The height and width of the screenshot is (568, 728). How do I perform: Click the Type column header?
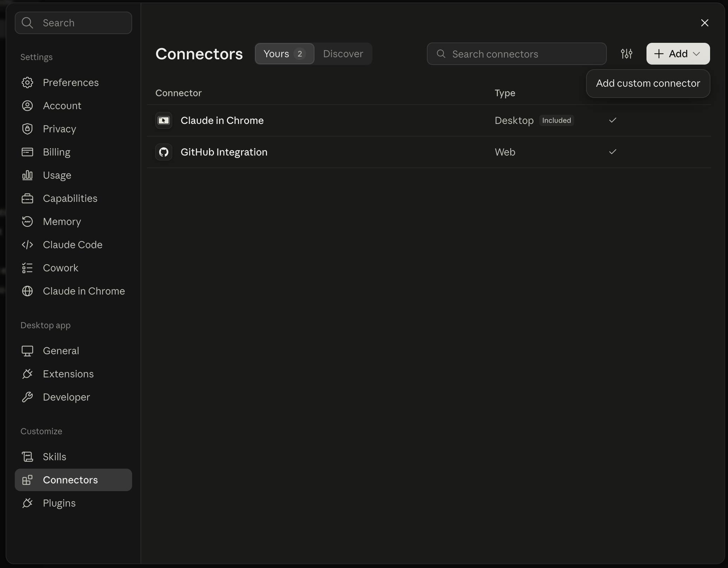pyautogui.click(x=505, y=93)
